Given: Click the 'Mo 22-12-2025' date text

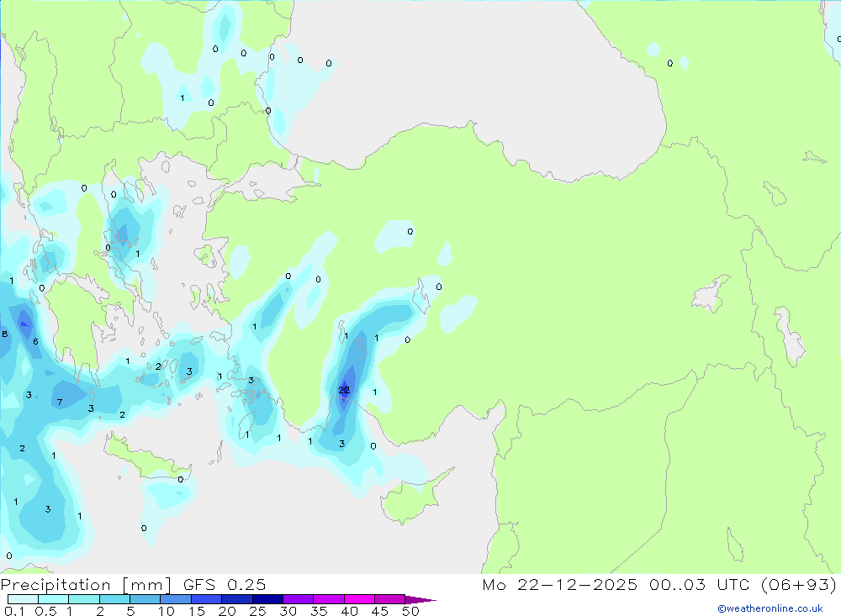Looking at the screenshot, I should pos(560,584).
